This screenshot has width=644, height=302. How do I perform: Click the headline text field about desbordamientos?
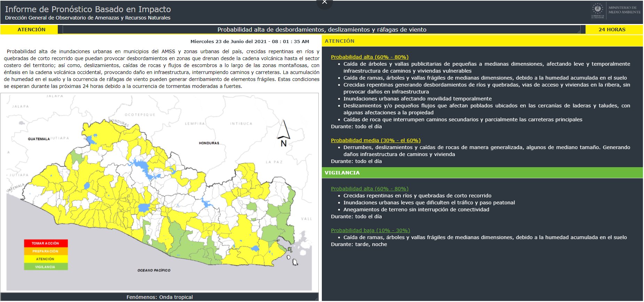(322, 30)
